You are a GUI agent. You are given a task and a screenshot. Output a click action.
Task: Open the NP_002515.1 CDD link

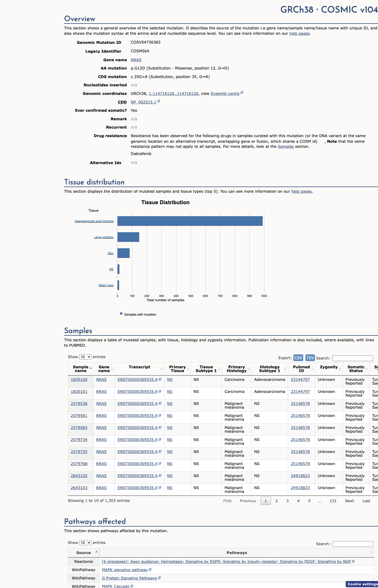pyautogui.click(x=143, y=102)
